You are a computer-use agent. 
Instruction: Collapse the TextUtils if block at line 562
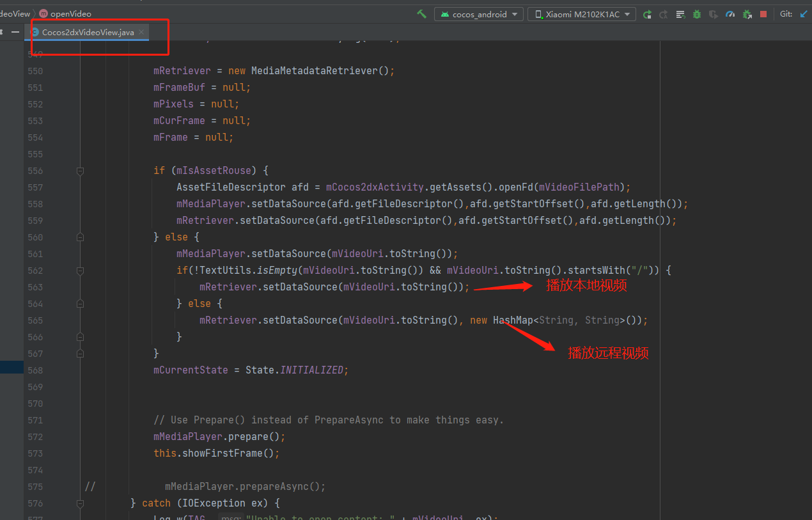80,271
